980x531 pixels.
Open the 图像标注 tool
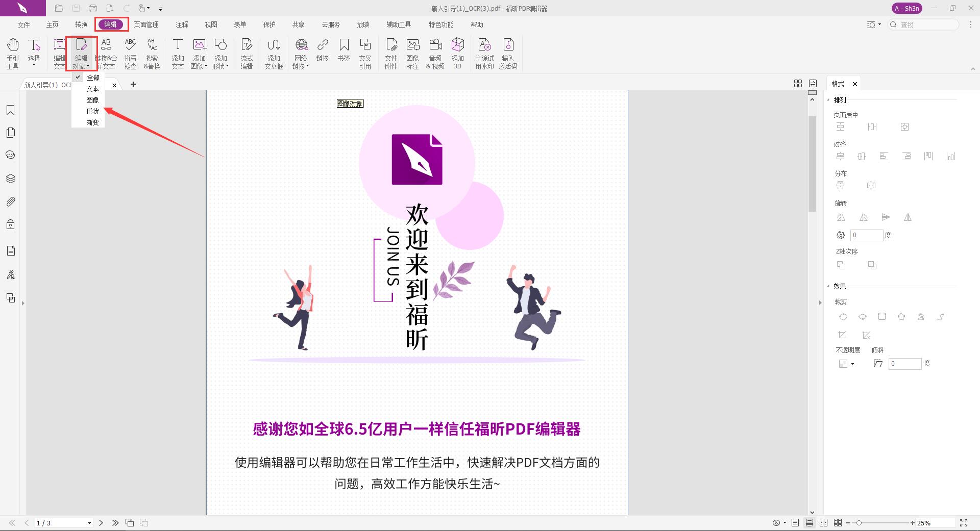point(413,53)
